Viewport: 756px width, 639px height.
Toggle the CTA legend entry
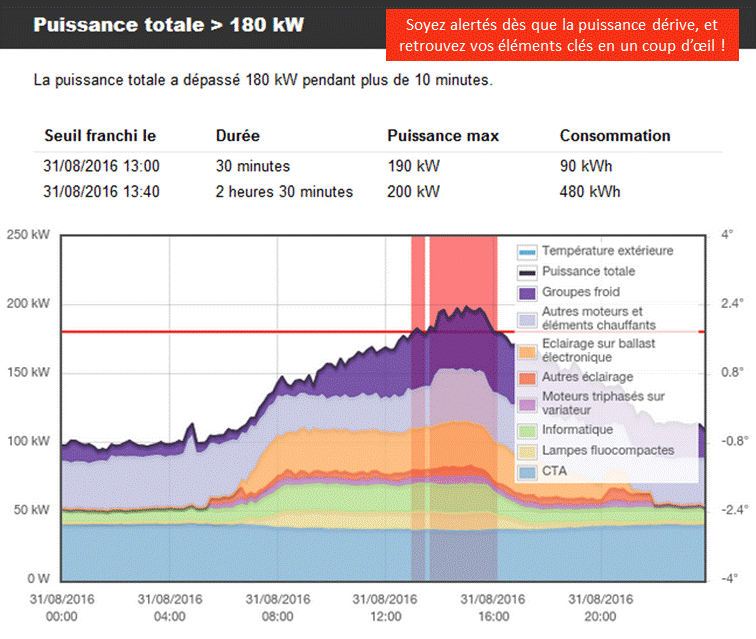tap(554, 471)
